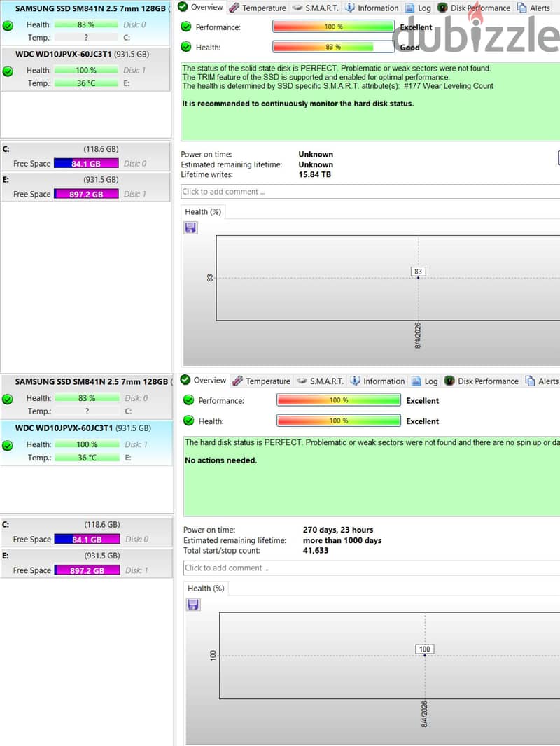Click green check beside upper Samsung SSD health
Screen dimensions: 560x746
pos(8,26)
